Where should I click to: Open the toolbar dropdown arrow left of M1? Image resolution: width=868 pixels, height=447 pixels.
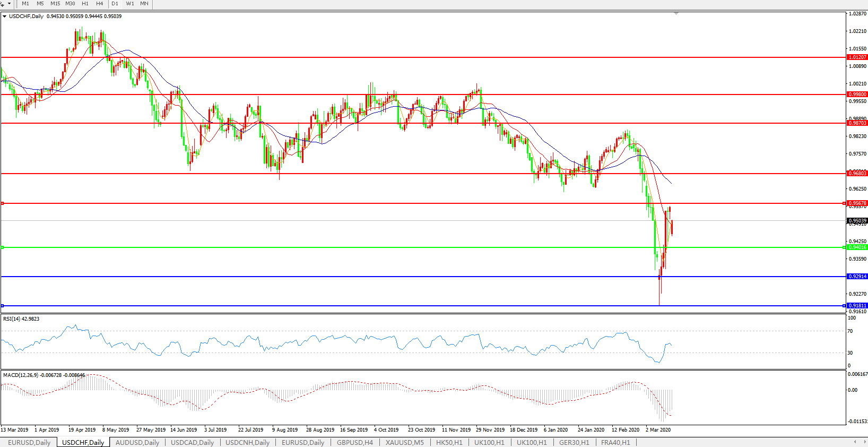[9, 4]
